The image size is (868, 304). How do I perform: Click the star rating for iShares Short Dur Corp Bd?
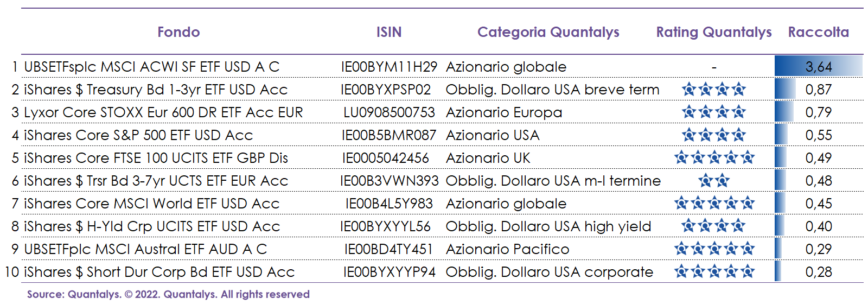pyautogui.click(x=713, y=271)
